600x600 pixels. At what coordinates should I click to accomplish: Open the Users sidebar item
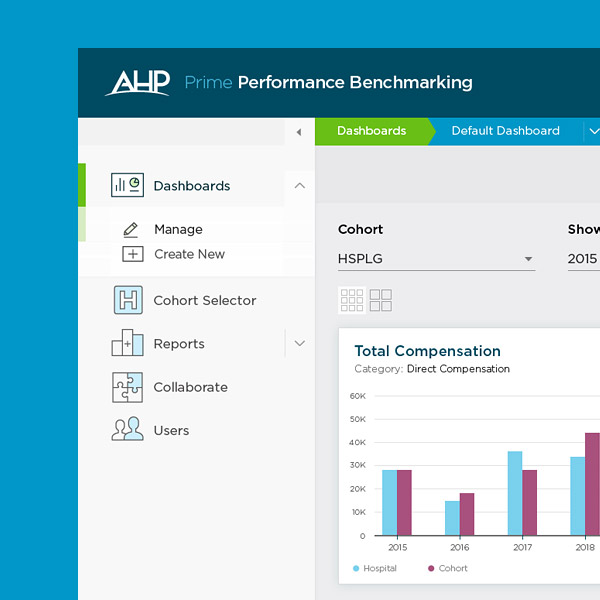tap(171, 430)
